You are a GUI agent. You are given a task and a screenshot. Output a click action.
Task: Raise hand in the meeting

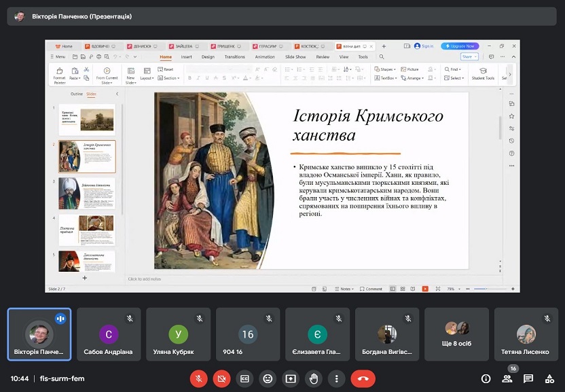point(314,378)
